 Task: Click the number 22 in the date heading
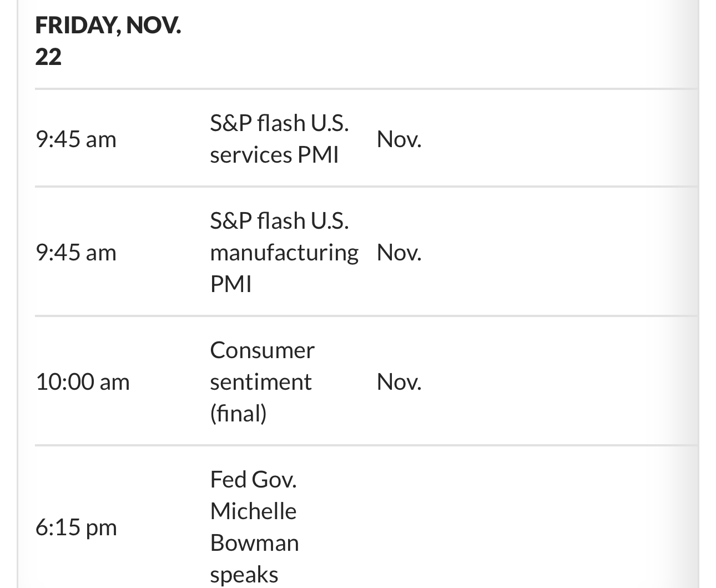(x=48, y=57)
